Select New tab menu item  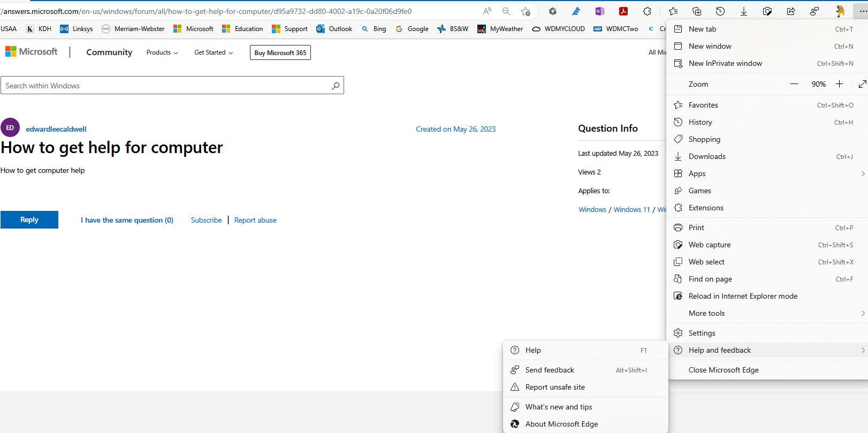pyautogui.click(x=767, y=29)
